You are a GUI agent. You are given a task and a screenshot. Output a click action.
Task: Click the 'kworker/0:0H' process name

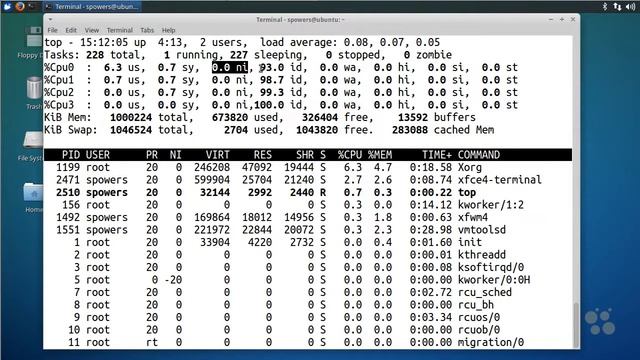point(494,280)
